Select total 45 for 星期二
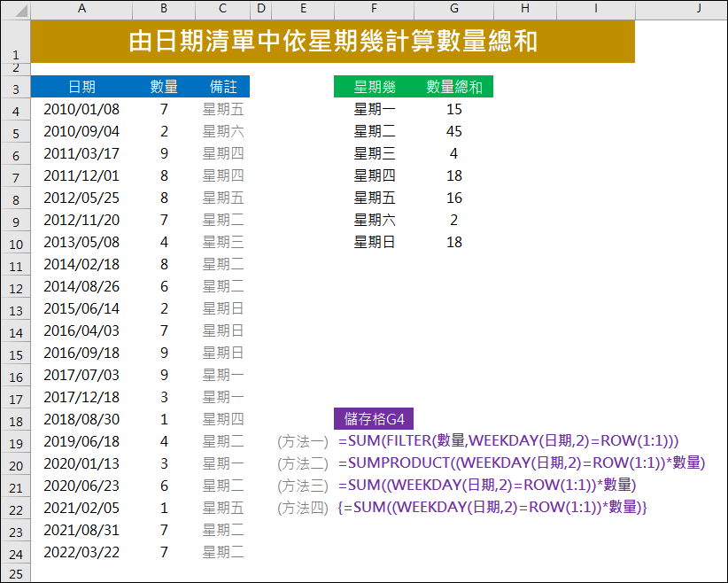Image resolution: width=728 pixels, height=583 pixels. pos(454,131)
